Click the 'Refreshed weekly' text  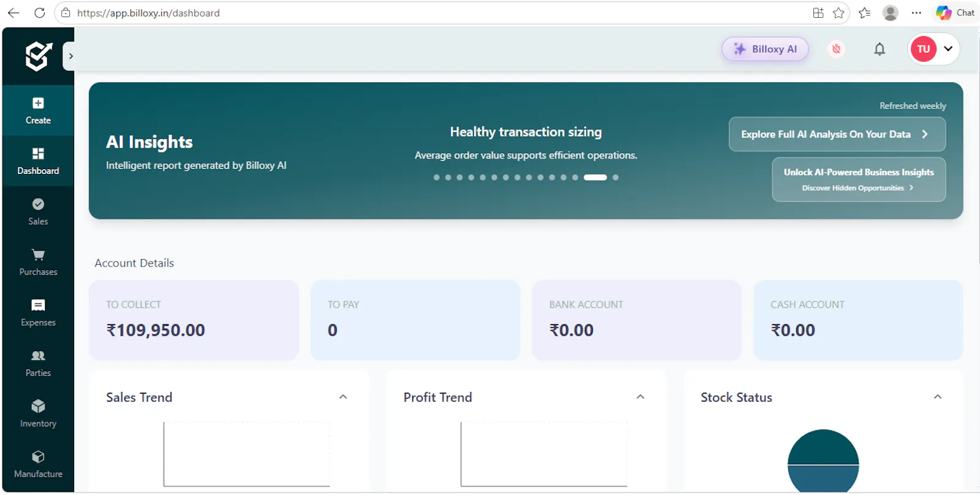point(913,106)
